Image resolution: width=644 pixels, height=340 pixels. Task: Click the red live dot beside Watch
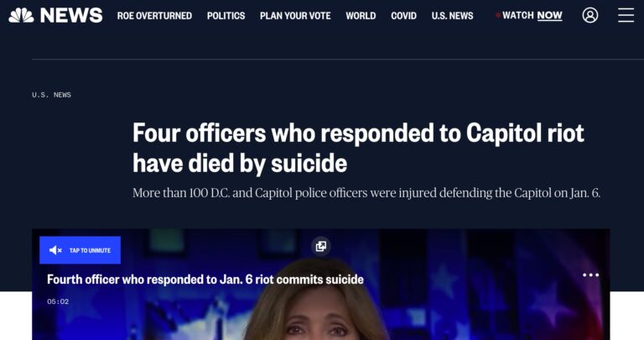pyautogui.click(x=498, y=15)
